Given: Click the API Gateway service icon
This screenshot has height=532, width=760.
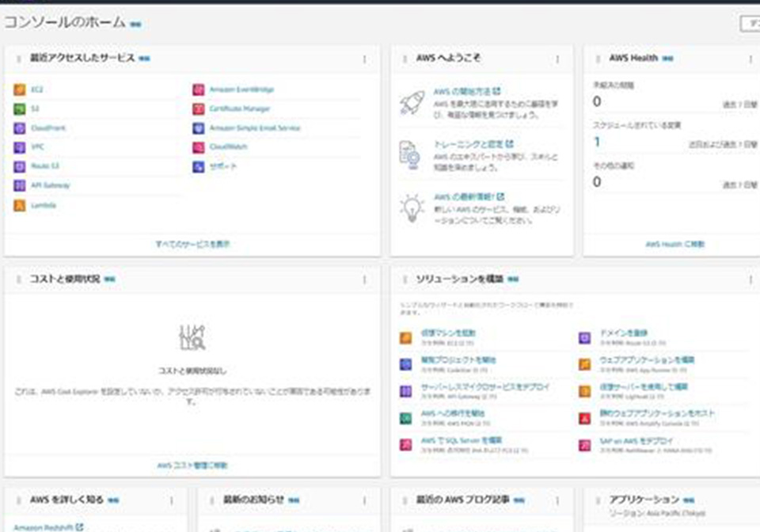Looking at the screenshot, I should (19, 185).
